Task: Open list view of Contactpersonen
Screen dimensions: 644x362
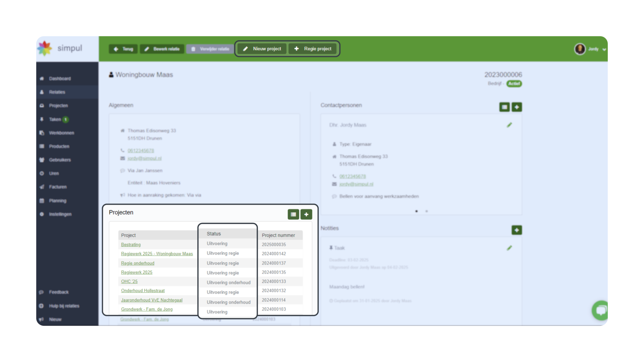Action: (504, 107)
